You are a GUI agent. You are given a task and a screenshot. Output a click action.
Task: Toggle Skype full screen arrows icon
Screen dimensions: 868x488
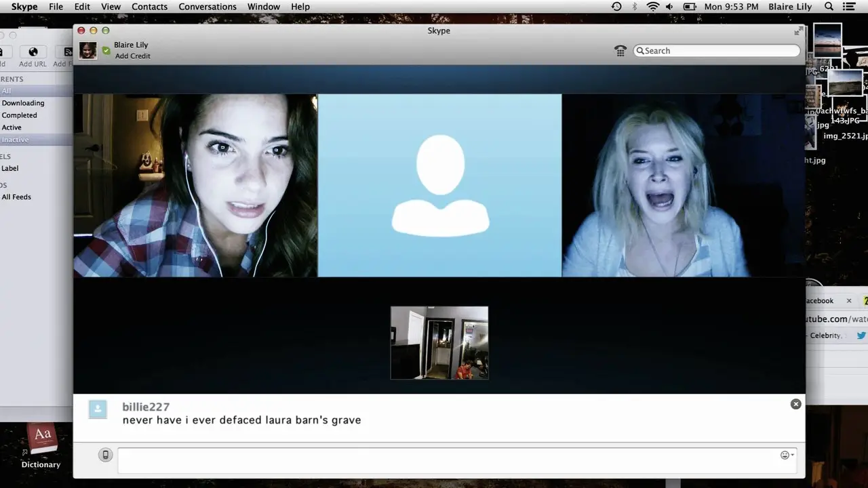pyautogui.click(x=798, y=31)
